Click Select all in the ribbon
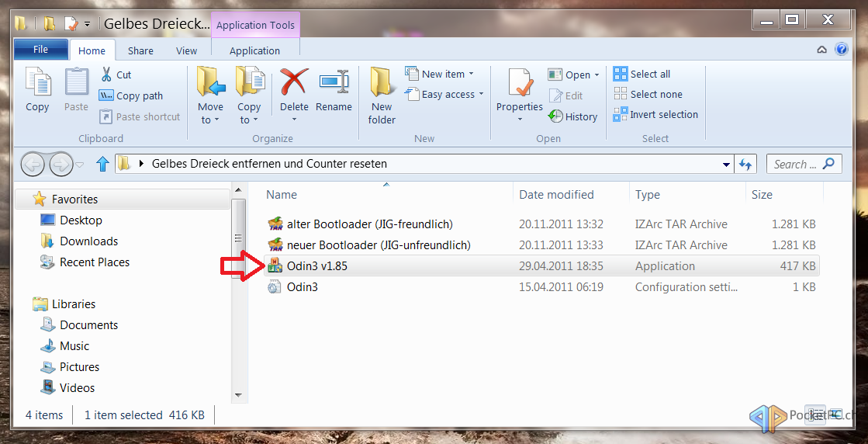 point(641,74)
